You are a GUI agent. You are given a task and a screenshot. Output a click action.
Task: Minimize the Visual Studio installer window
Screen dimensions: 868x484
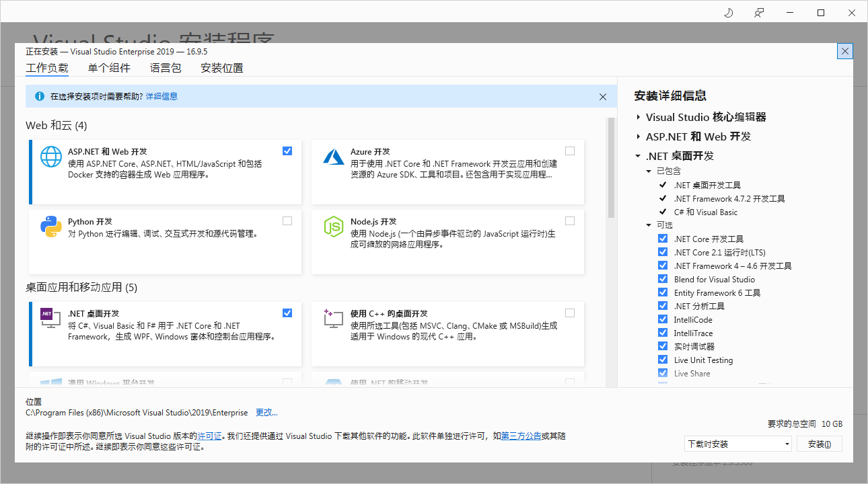click(790, 13)
